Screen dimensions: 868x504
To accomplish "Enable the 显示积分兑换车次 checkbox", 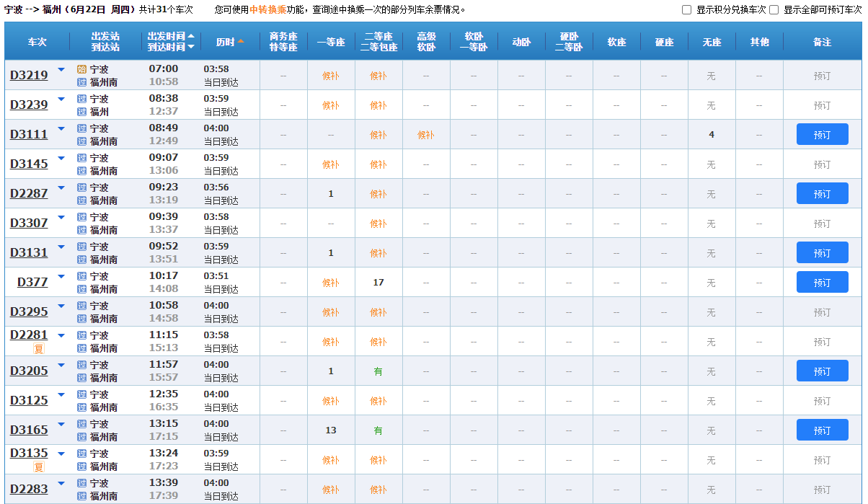I will 686,10.
